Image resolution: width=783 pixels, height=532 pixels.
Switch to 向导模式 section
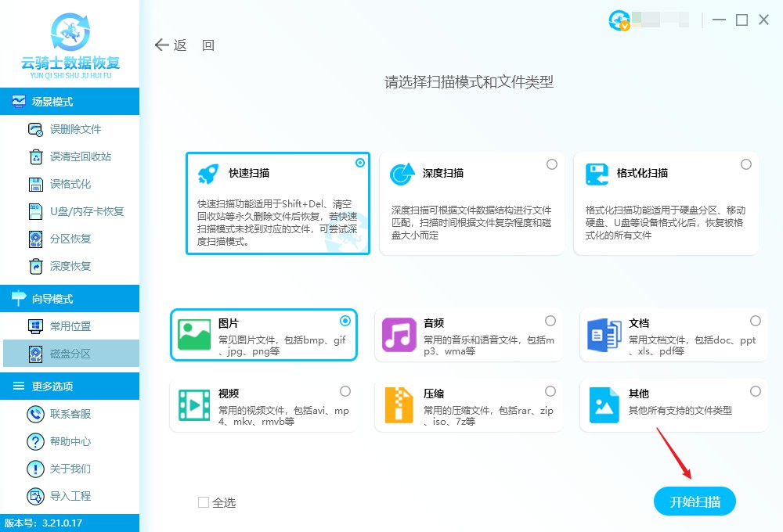click(47, 298)
